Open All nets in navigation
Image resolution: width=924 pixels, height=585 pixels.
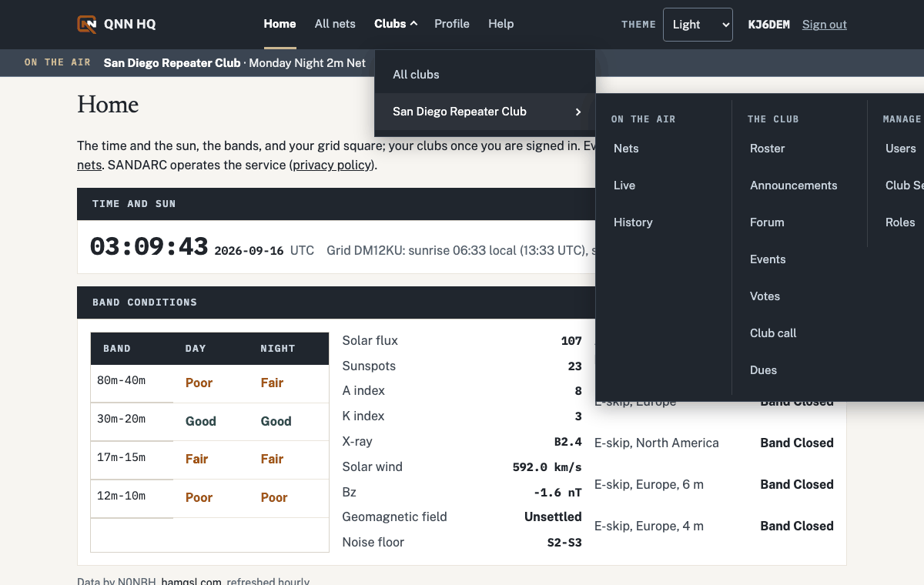(x=335, y=24)
